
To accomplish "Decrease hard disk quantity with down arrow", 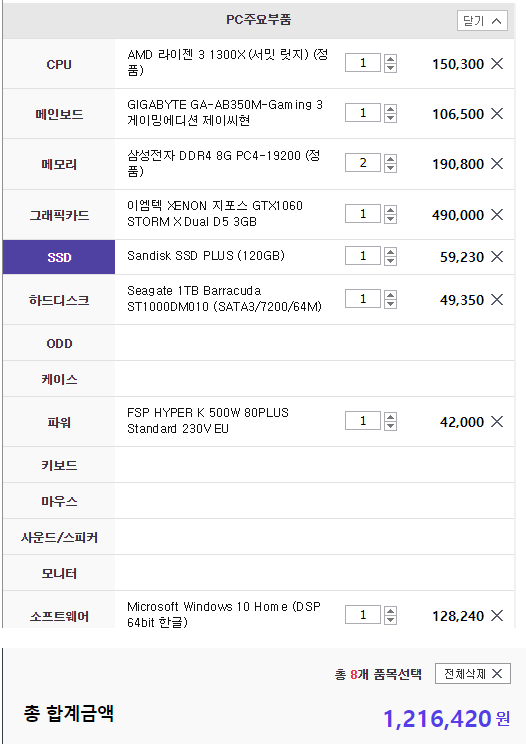I will (x=390, y=304).
